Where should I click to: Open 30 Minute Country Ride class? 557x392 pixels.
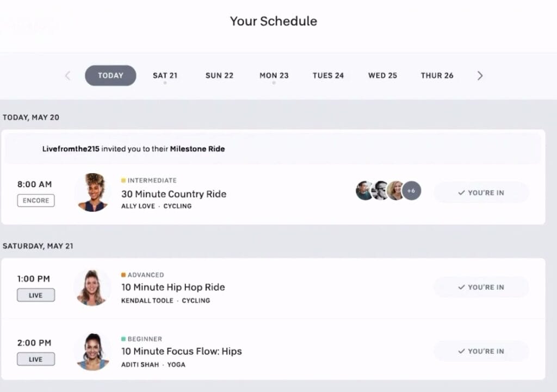tap(174, 194)
